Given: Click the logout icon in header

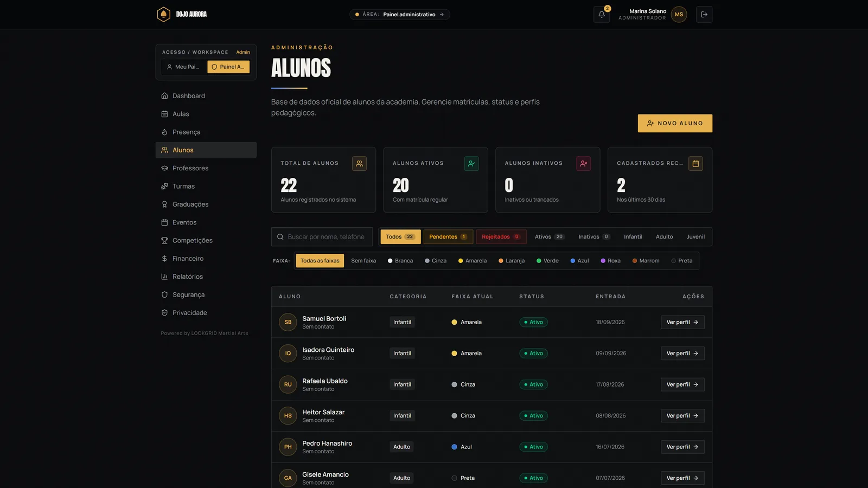Looking at the screenshot, I should pyautogui.click(x=704, y=15).
